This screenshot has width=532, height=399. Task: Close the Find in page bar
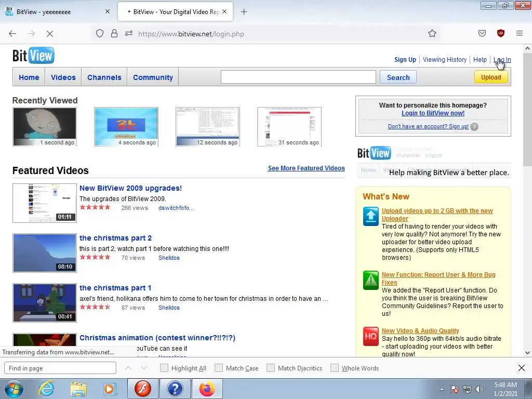click(x=522, y=368)
